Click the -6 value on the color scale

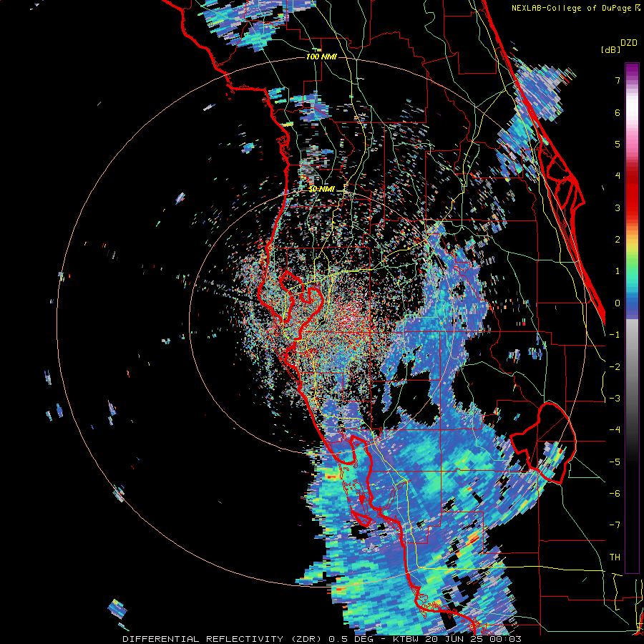(615, 494)
